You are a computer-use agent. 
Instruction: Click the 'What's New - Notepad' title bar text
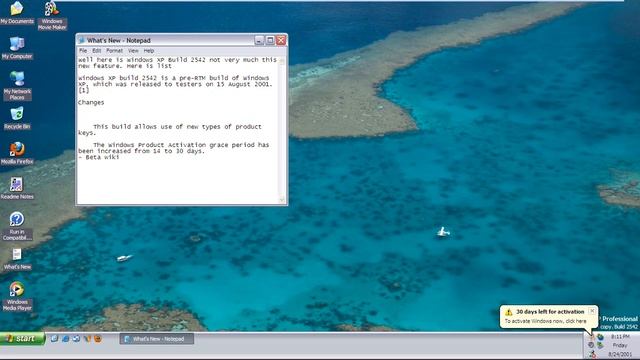pos(118,40)
